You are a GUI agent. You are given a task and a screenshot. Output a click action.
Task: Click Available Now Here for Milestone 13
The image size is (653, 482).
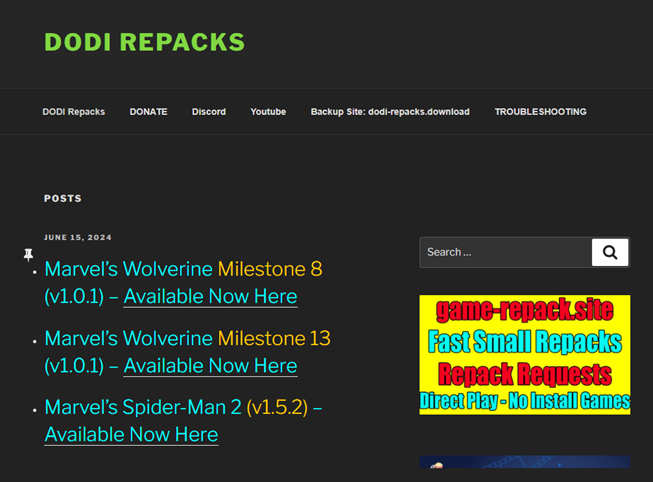[210, 366]
